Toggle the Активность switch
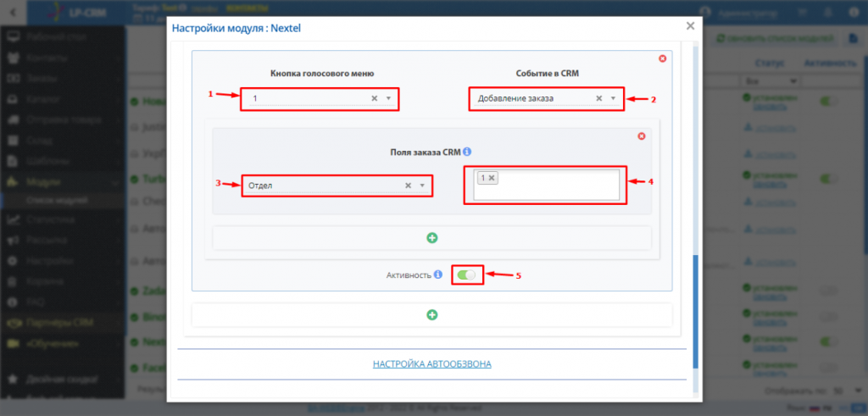The image size is (868, 416). tap(467, 275)
